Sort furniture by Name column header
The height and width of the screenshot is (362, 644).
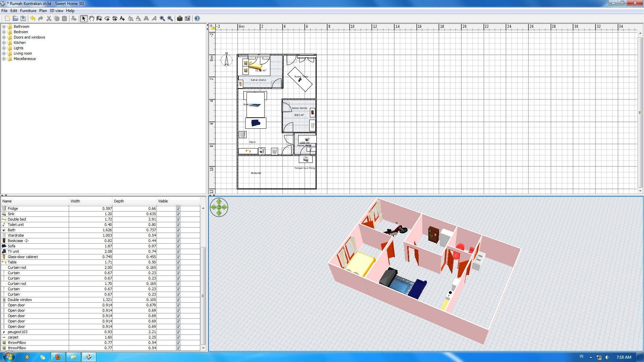(x=35, y=201)
